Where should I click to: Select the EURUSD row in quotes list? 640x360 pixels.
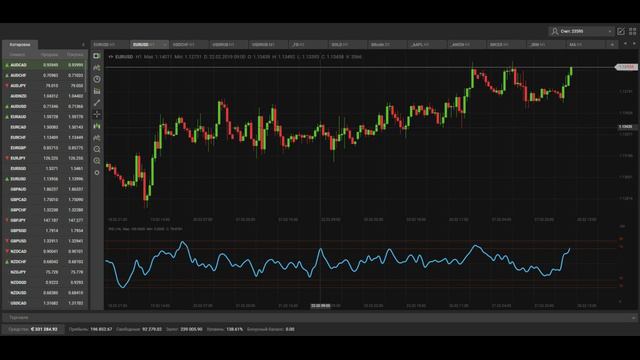(x=44, y=179)
